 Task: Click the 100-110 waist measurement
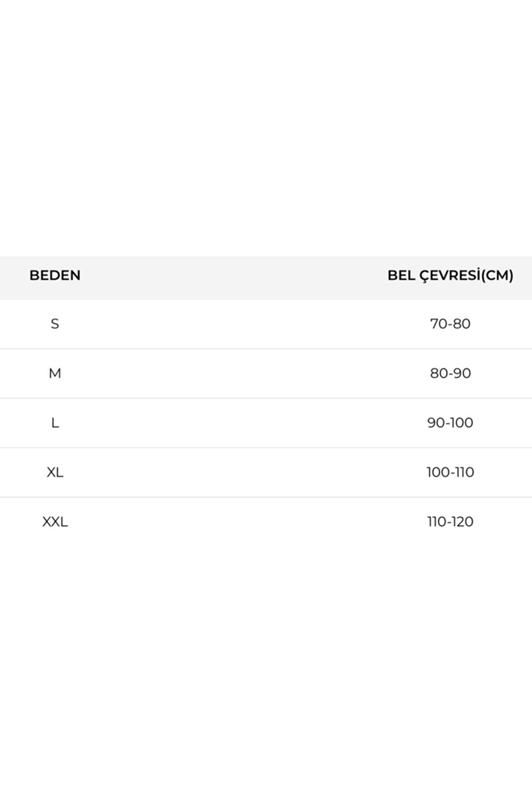(450, 472)
